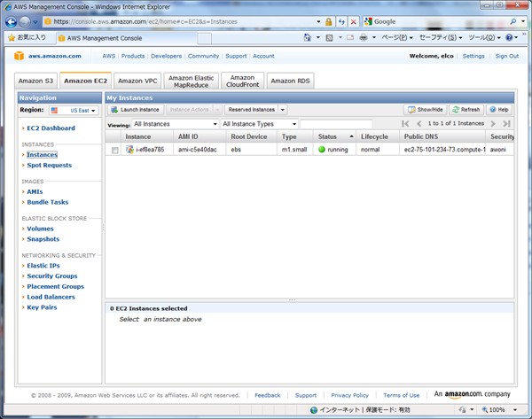Go to last page of instances
532x419 pixels.
[506, 124]
